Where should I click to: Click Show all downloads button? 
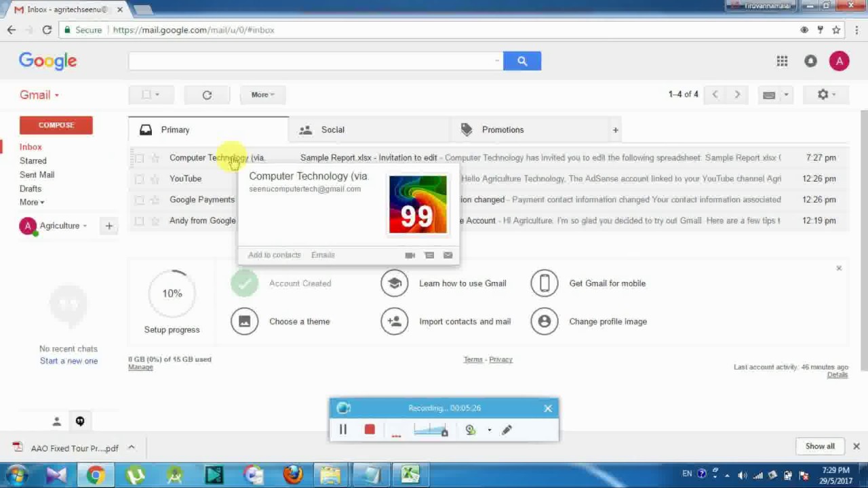[820, 446]
